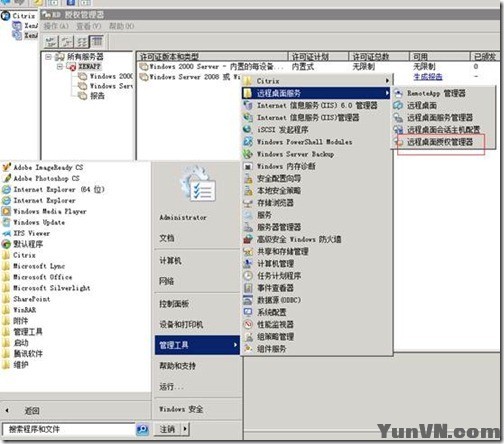Click the 生成报告 link
The image size is (504, 444).
(x=428, y=77)
